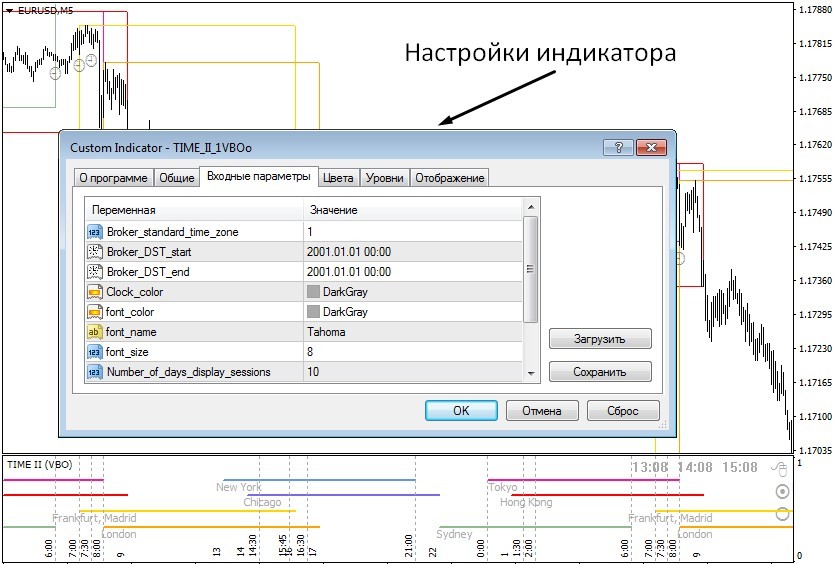Click the font_size integer icon
The image size is (838, 564).
(94, 352)
